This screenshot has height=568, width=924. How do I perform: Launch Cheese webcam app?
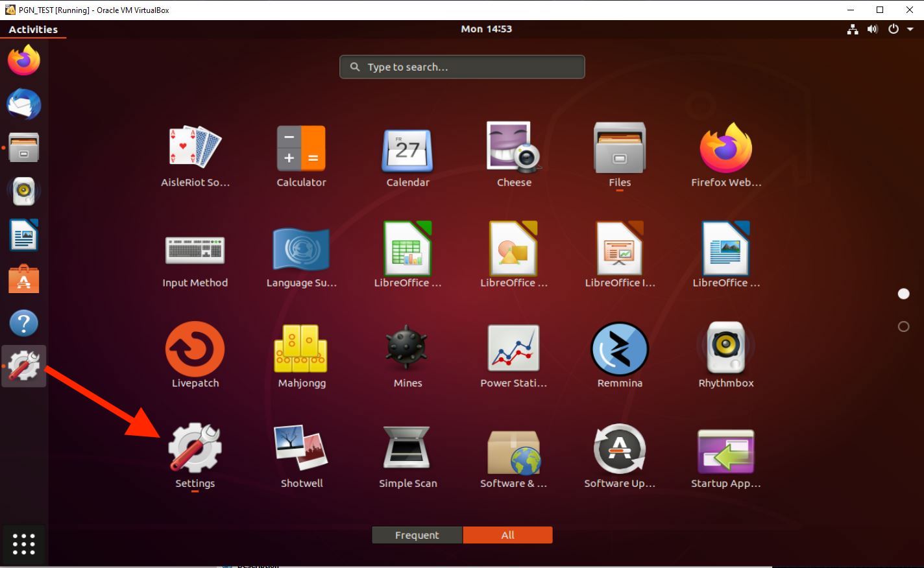pos(514,147)
